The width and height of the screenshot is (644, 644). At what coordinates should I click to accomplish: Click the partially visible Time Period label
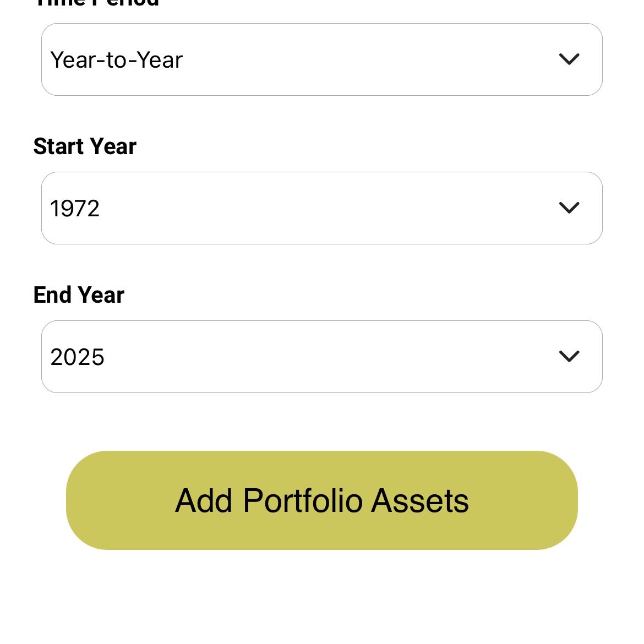(x=96, y=3)
